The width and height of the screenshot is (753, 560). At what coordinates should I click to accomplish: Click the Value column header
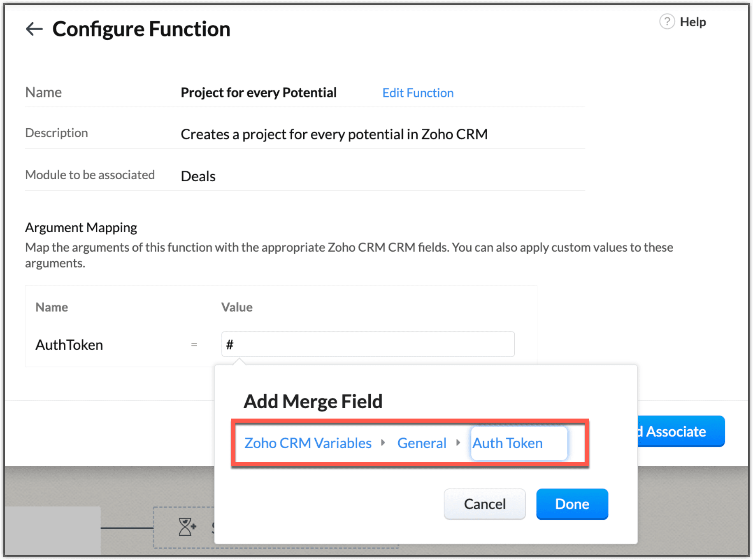point(237,307)
